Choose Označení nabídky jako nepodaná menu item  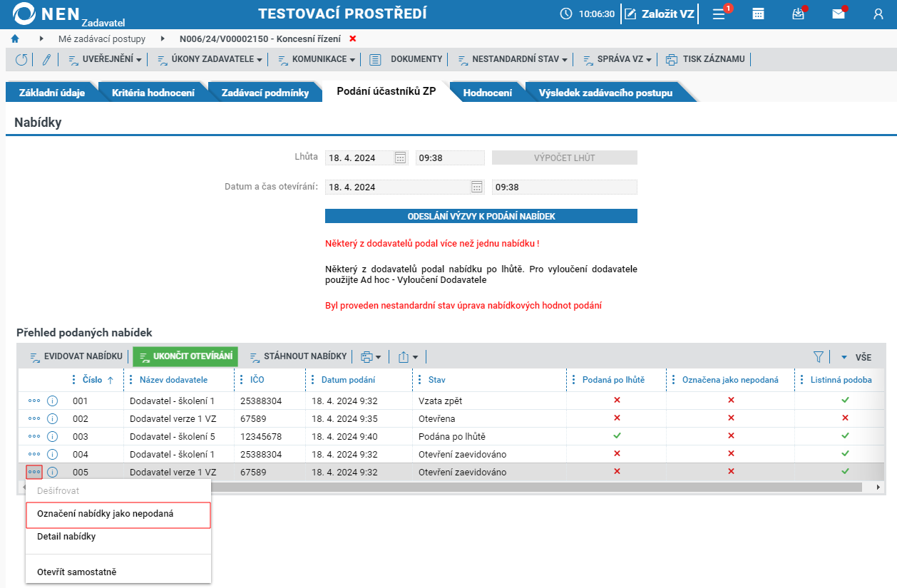click(118, 515)
